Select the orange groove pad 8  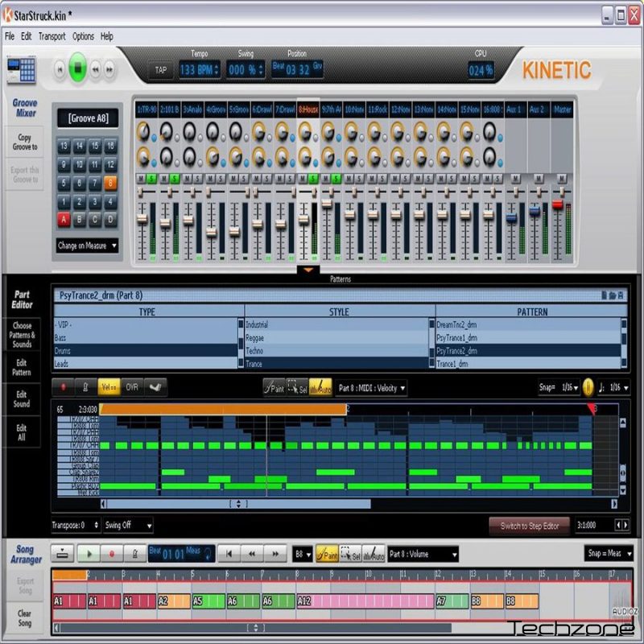[110, 183]
